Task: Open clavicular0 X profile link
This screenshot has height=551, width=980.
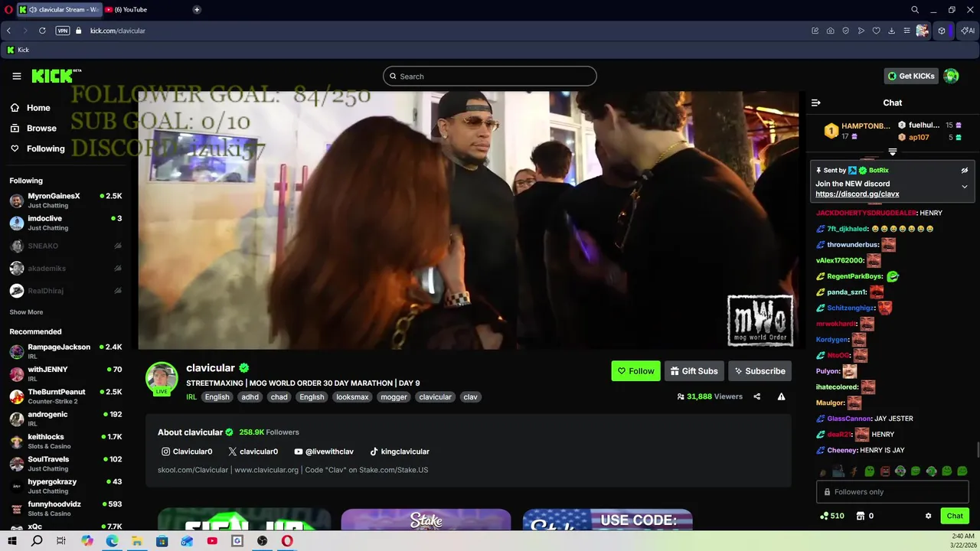Action: click(x=253, y=452)
